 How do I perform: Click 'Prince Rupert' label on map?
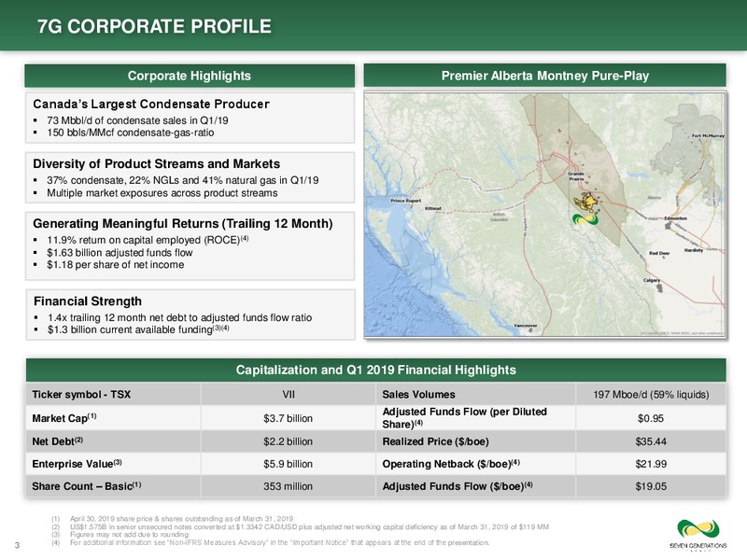pos(405,201)
